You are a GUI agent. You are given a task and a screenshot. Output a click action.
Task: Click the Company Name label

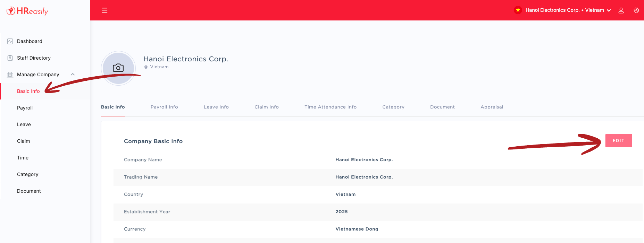pyautogui.click(x=143, y=160)
